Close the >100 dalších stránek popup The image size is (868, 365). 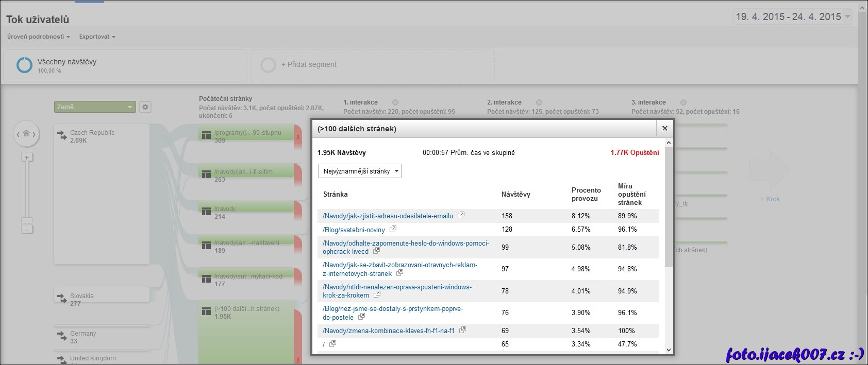tap(664, 128)
